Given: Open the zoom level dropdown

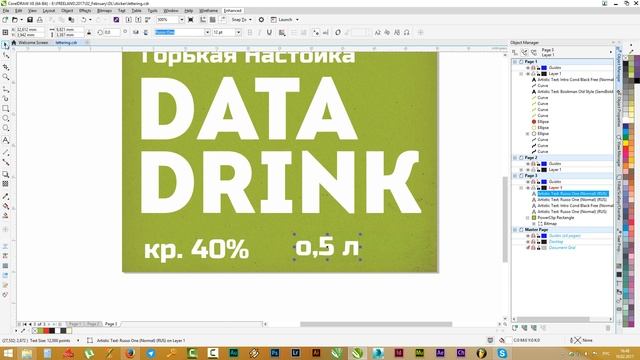Looking at the screenshot, I should (x=182, y=20).
